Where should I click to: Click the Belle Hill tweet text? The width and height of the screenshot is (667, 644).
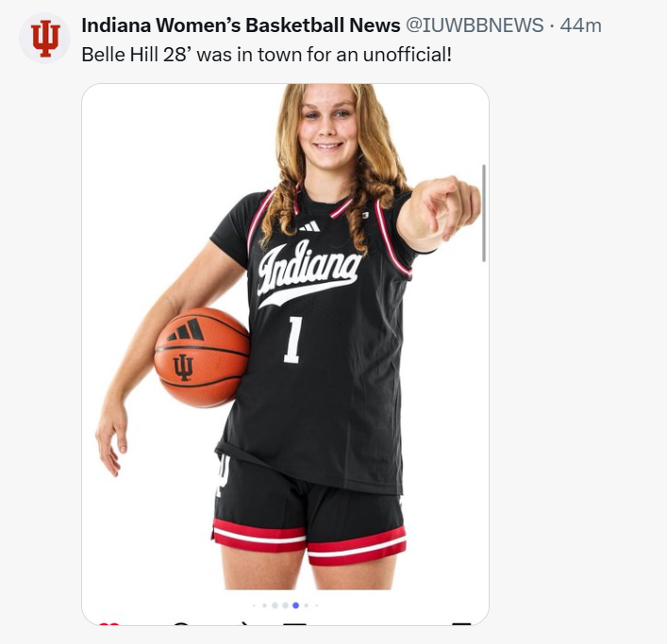click(266, 54)
